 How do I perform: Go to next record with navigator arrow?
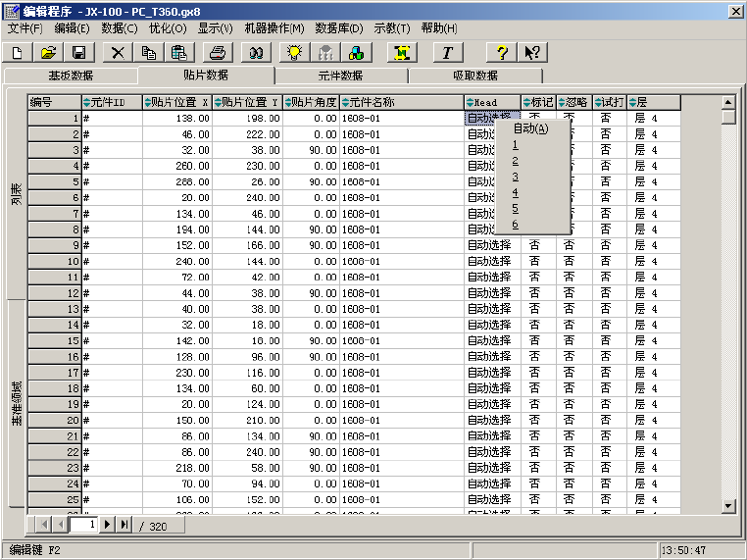(x=108, y=525)
